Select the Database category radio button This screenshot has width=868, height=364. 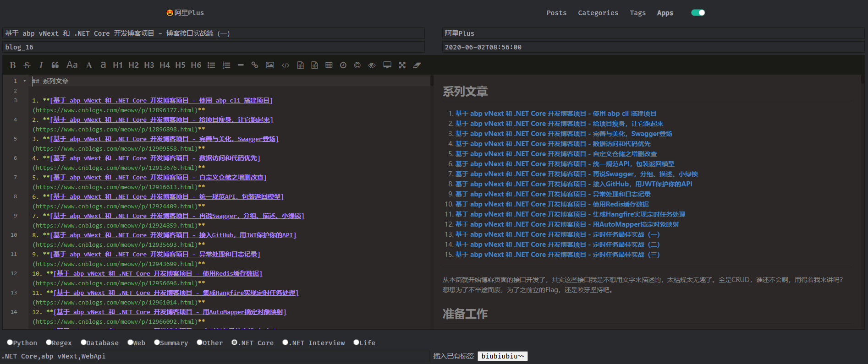(x=83, y=342)
